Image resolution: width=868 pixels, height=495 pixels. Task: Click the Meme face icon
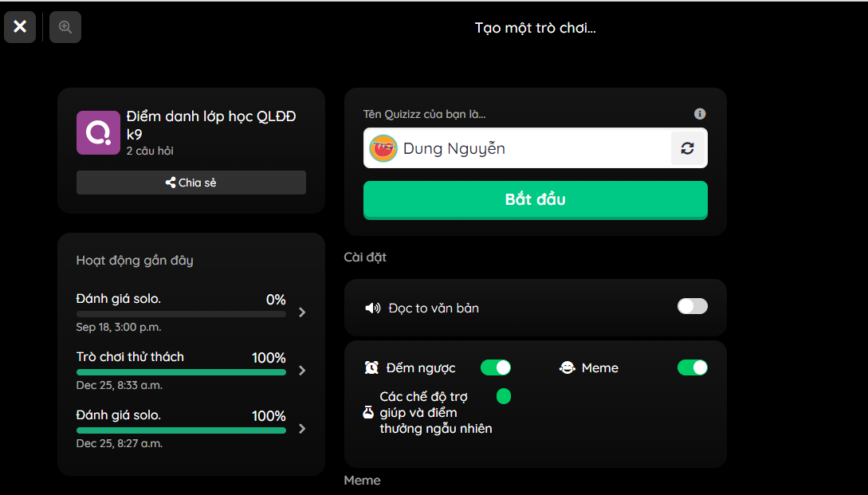tap(568, 367)
